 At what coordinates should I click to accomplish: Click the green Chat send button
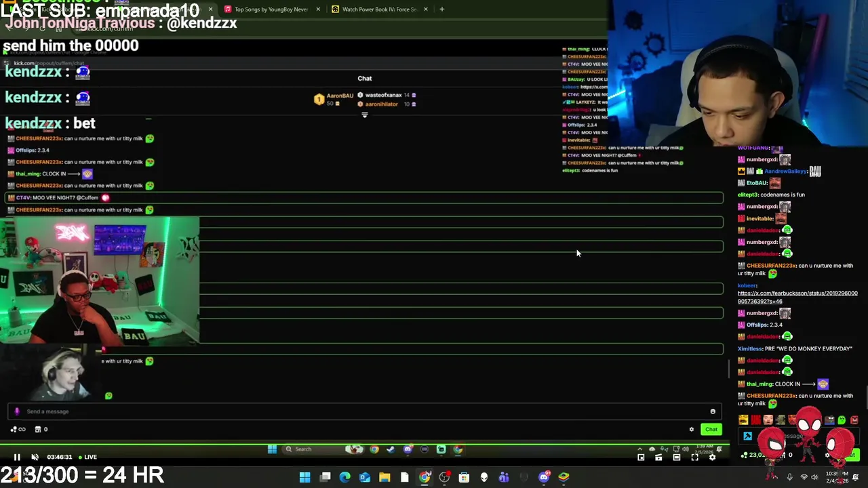coord(711,429)
